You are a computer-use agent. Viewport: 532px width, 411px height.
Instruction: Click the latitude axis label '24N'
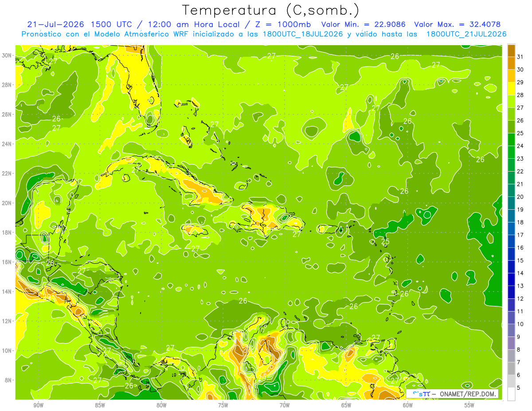[x=7, y=144]
